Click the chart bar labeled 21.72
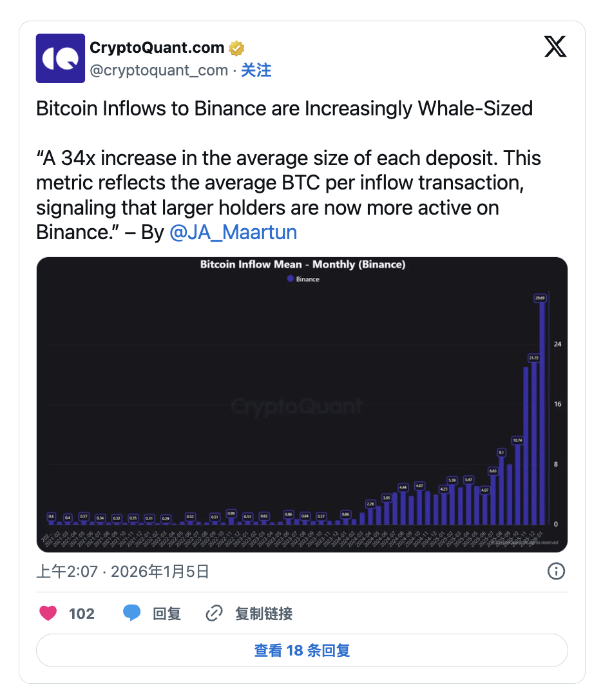Image resolution: width=603 pixels, height=700 pixels. (x=534, y=445)
